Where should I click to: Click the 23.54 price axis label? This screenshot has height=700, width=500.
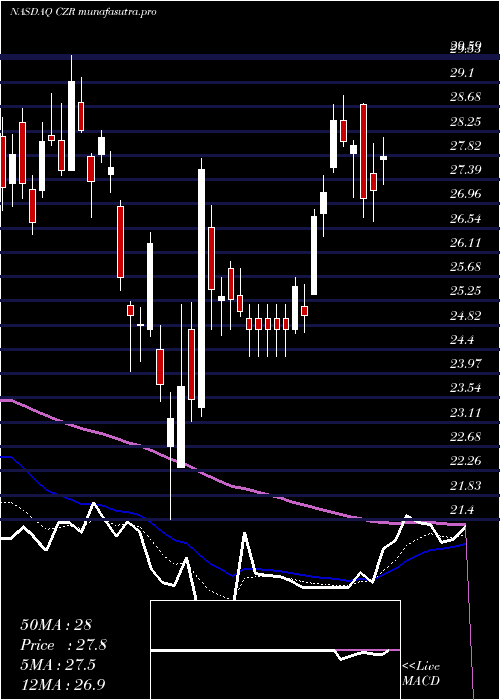point(466,388)
